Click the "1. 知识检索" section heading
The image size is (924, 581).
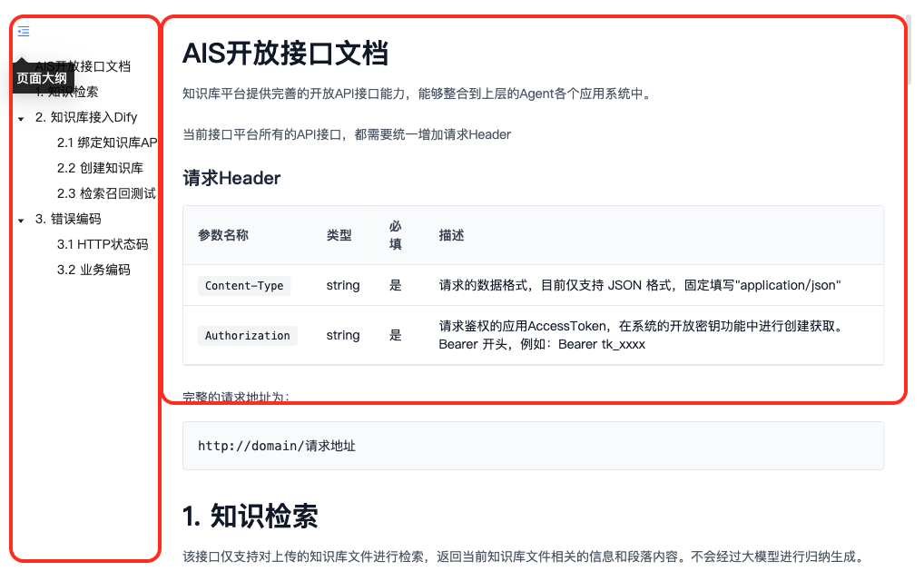click(x=250, y=517)
